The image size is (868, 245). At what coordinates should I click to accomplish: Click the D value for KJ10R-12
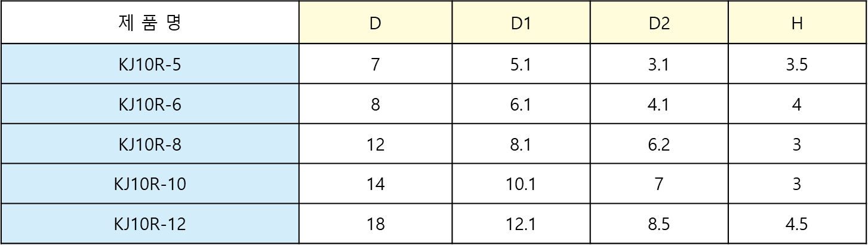[375, 224]
